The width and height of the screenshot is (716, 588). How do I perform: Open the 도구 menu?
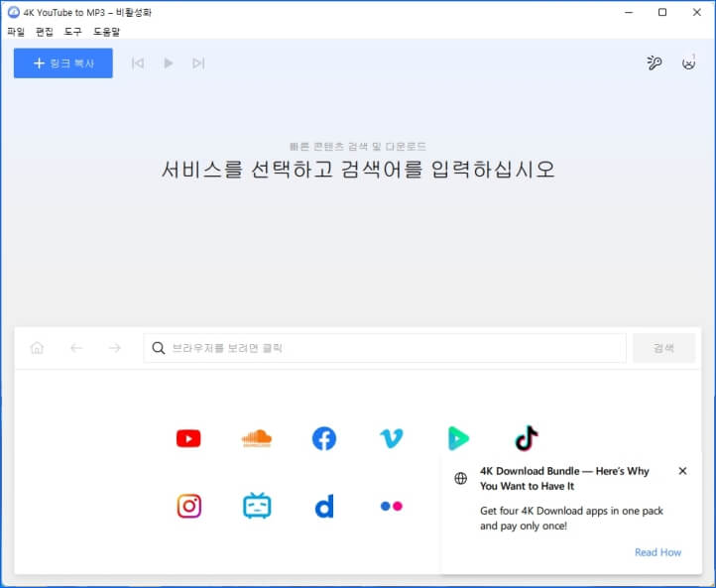72,32
